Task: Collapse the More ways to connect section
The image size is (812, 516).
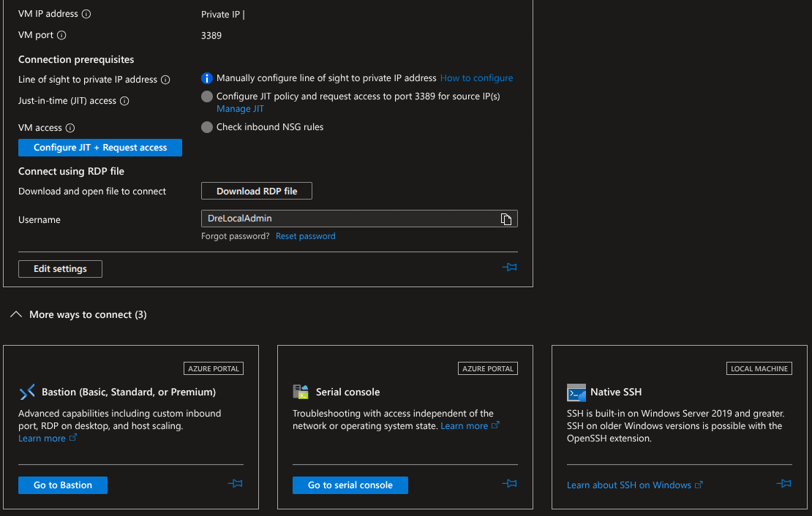Action: pyautogui.click(x=15, y=314)
